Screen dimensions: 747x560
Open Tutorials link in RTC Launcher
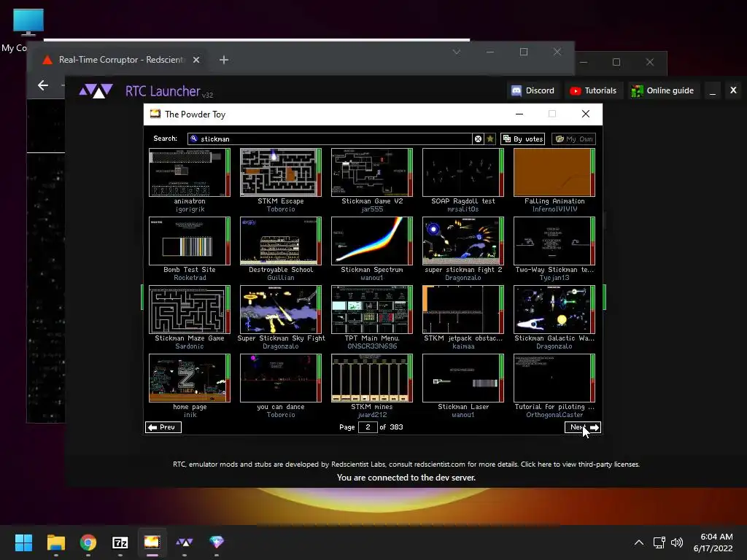click(592, 90)
